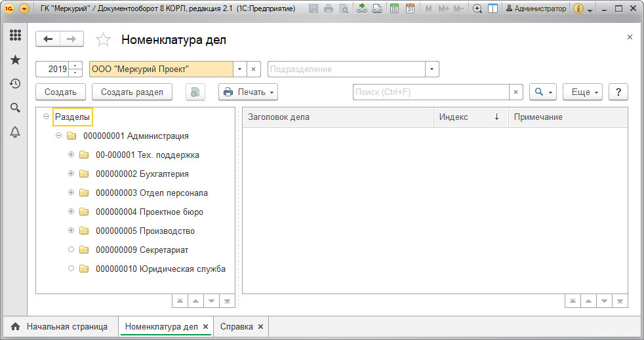The width and height of the screenshot is (644, 340).
Task: Click the calculator icon in title toolbar
Action: click(x=394, y=9)
